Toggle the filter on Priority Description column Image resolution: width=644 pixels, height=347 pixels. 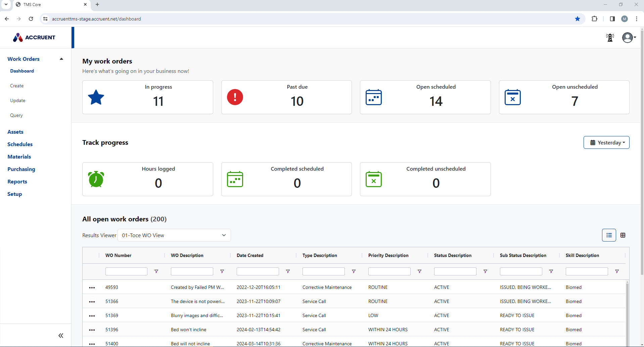tap(419, 271)
